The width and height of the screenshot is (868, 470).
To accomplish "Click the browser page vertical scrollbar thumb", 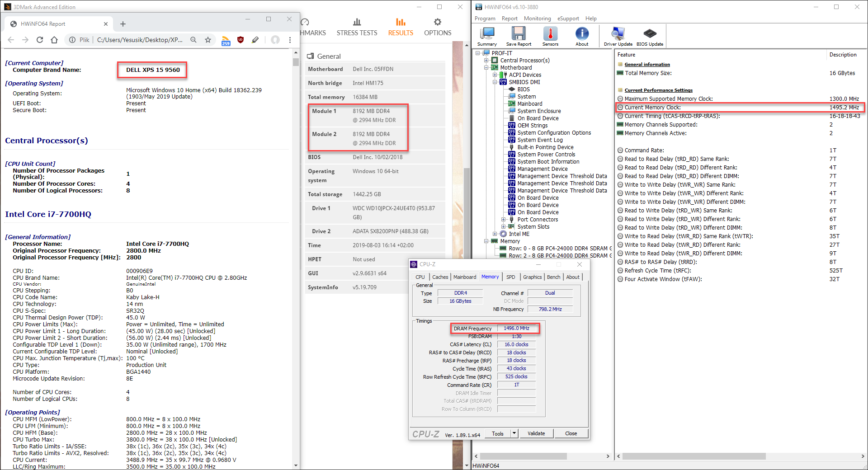I will [296, 62].
